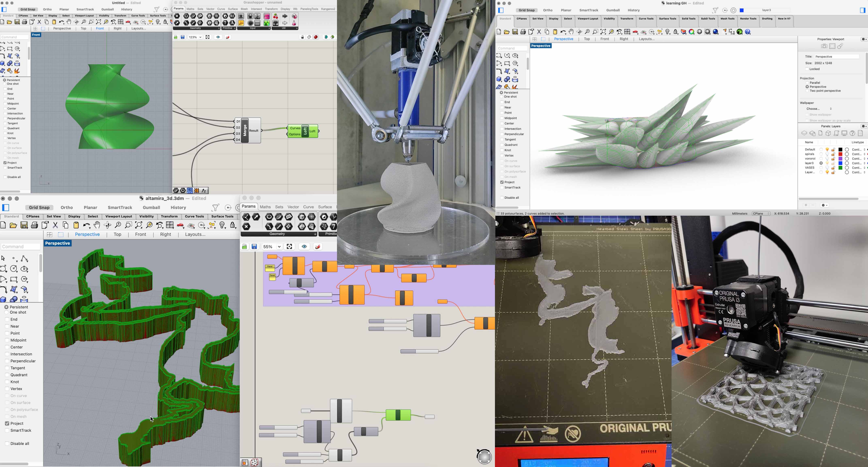Click the red car icon in altamira_3d toolbar

tap(180, 225)
